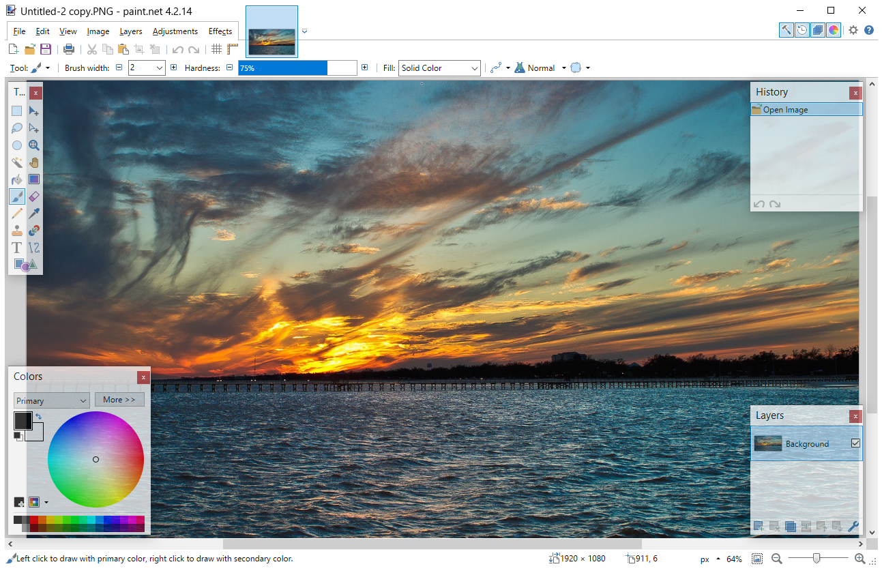
Task: Toggle the History window button
Action: tap(802, 30)
